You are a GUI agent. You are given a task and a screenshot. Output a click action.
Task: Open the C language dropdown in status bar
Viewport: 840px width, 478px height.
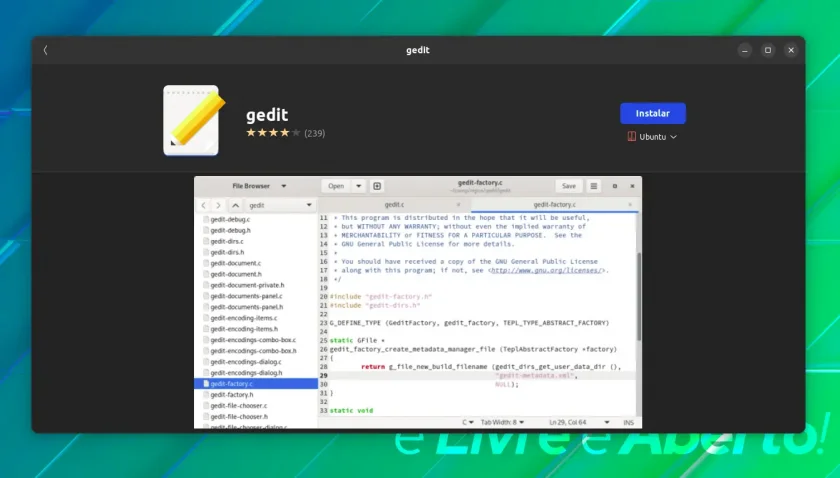pos(468,422)
